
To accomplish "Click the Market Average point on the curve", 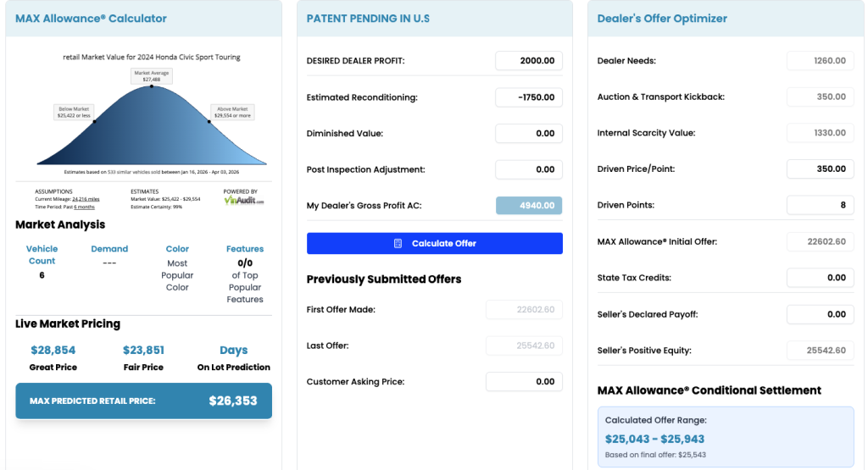I will (x=152, y=86).
